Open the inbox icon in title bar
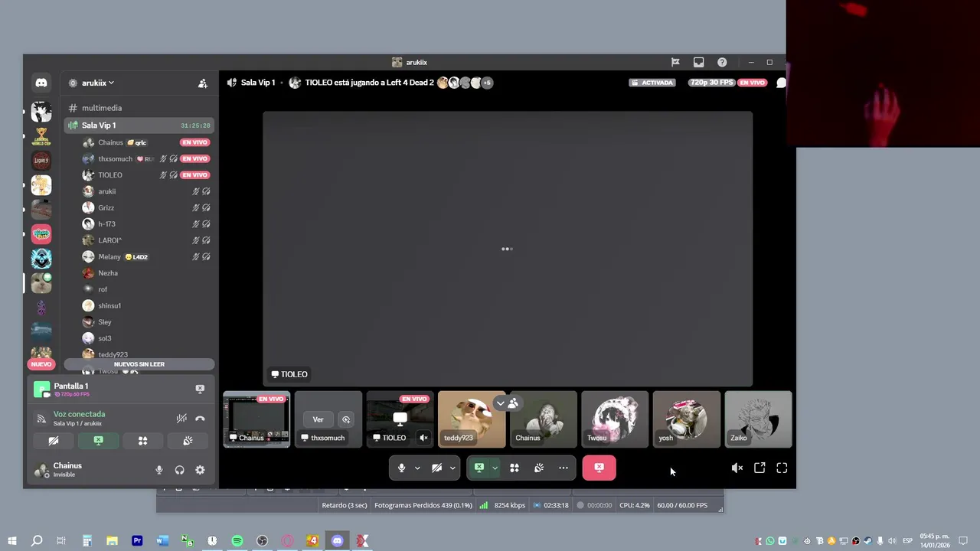 click(x=698, y=62)
